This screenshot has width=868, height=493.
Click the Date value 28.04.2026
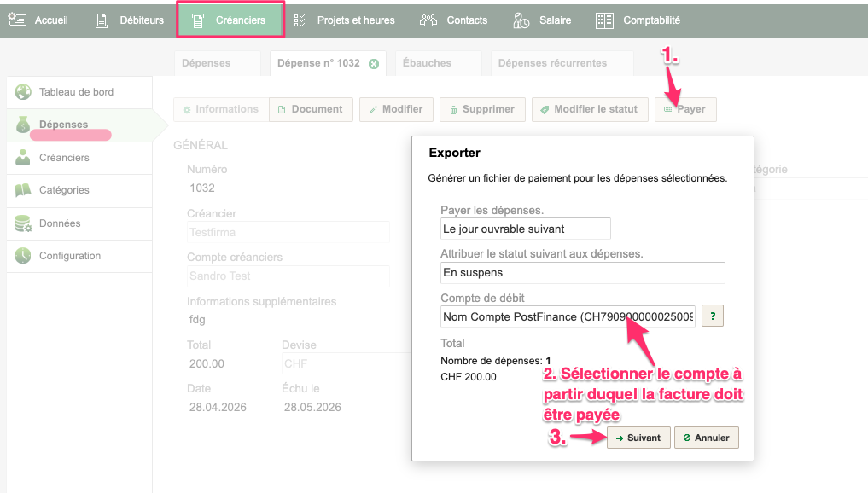(218, 407)
